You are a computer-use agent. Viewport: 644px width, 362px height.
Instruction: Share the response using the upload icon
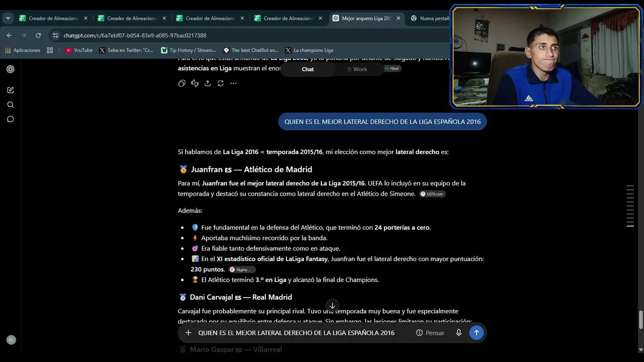(207, 83)
